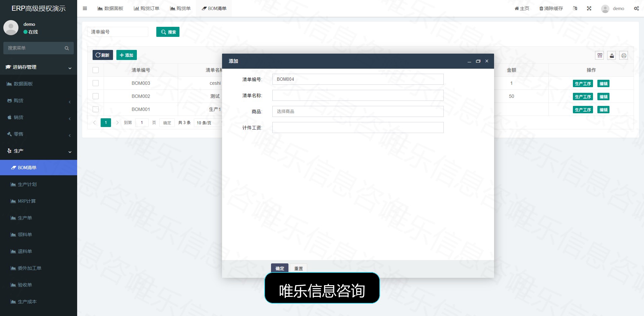
Task: Select the BOM清单 tab
Action: click(x=214, y=8)
